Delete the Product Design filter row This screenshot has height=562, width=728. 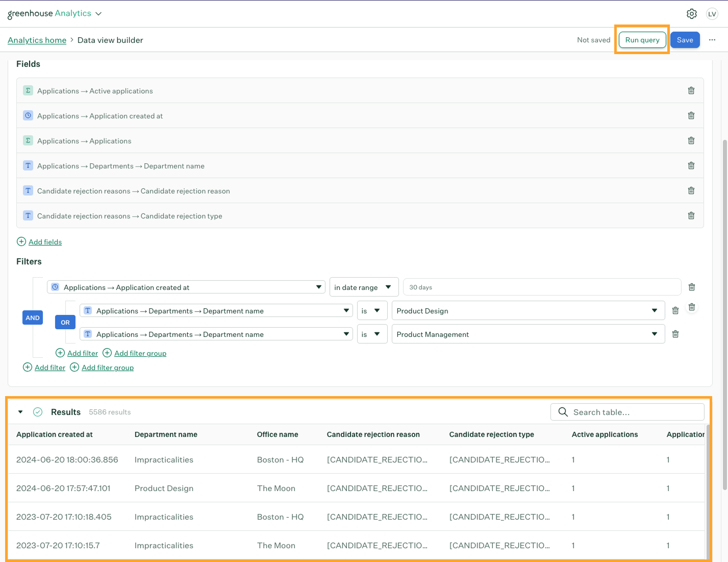[x=675, y=310]
